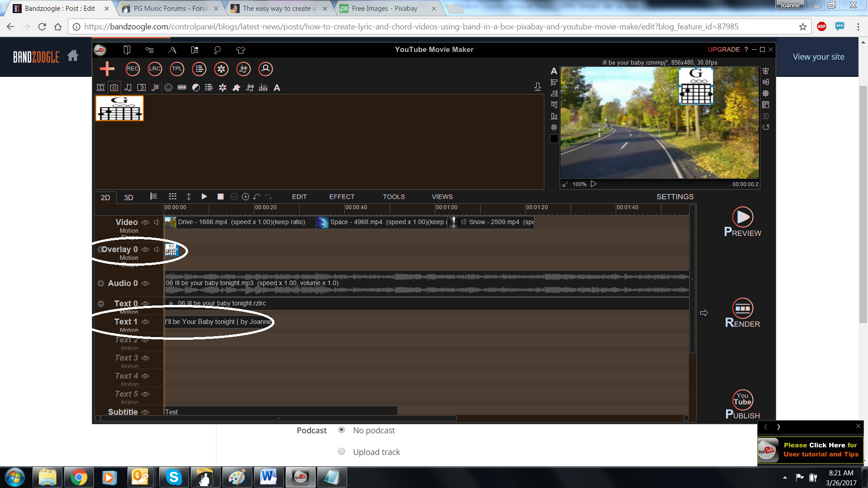The height and width of the screenshot is (488, 868).
Task: Select the smiley face category icon
Action: [x=169, y=88]
